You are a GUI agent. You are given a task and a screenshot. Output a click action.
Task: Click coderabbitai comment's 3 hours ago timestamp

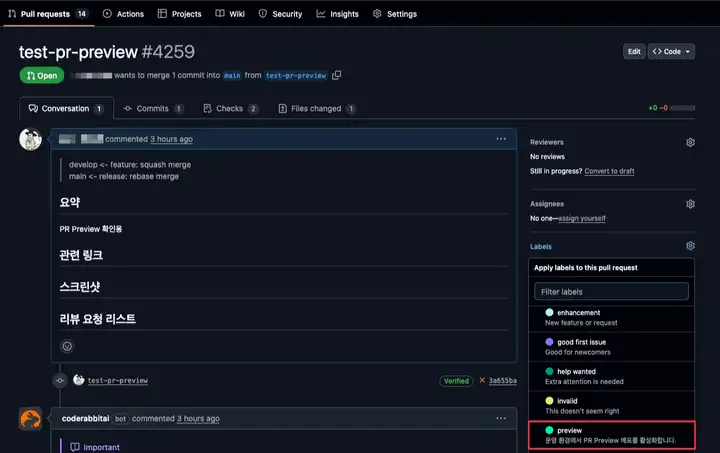198,419
